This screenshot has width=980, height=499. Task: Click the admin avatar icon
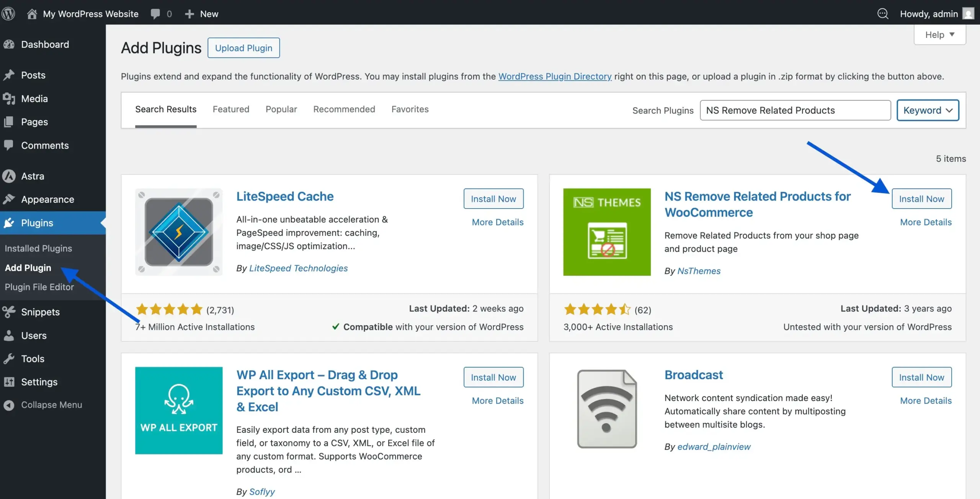(969, 14)
